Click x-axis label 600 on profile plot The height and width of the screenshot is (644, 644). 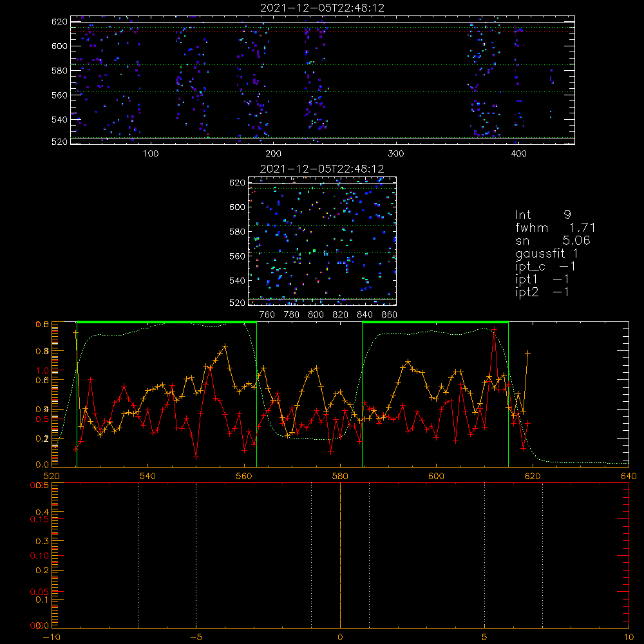[x=436, y=476]
